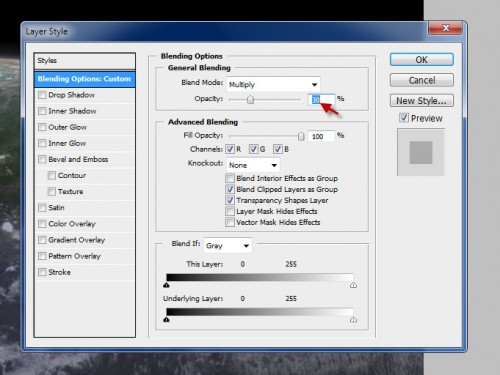
Task: Open the Color Overlay settings label
Action: [72, 224]
